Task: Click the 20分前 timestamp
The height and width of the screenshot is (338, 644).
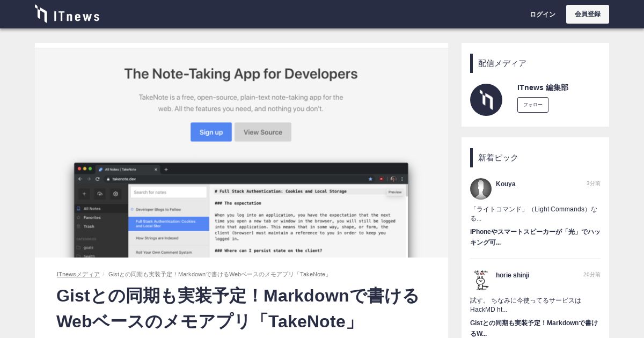Action: [592, 275]
